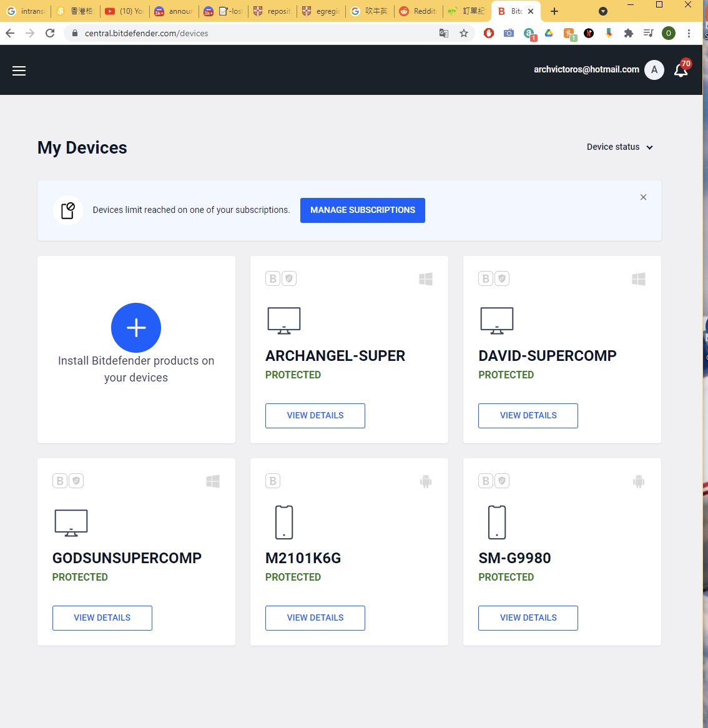Click the account avatar with letter A
The height and width of the screenshot is (728, 708).
(x=654, y=70)
